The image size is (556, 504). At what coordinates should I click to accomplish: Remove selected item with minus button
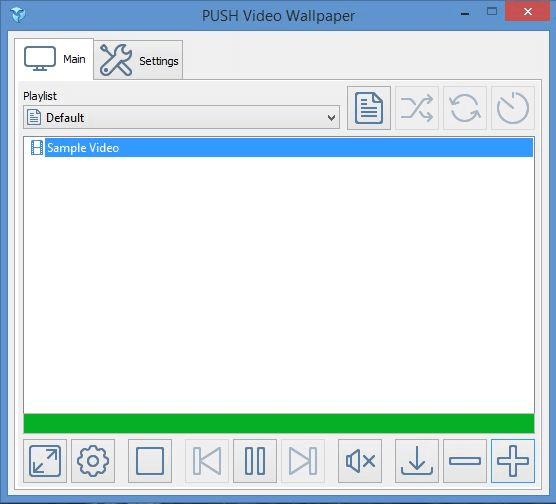(x=465, y=461)
